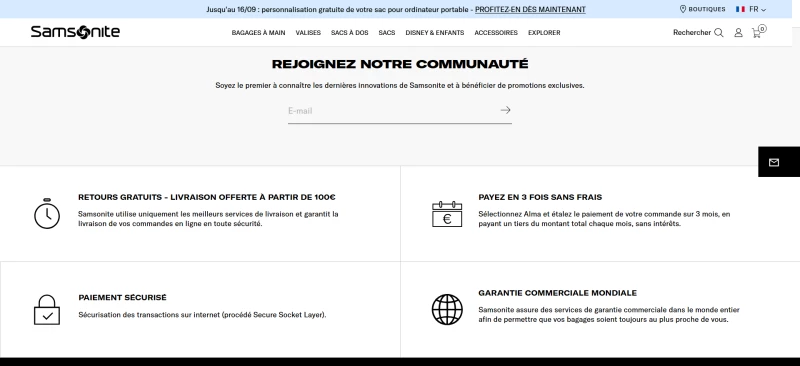The height and width of the screenshot is (366, 800).
Task: Open the Accessoires menu
Action: 496,33
